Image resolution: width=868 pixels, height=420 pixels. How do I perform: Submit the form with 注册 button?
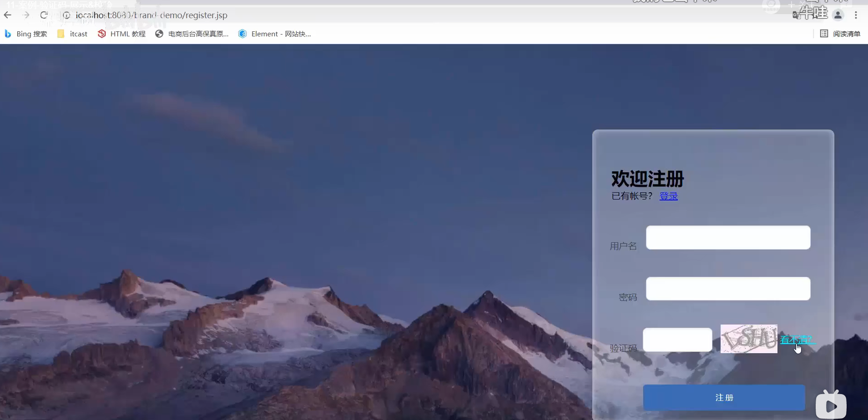point(724,397)
